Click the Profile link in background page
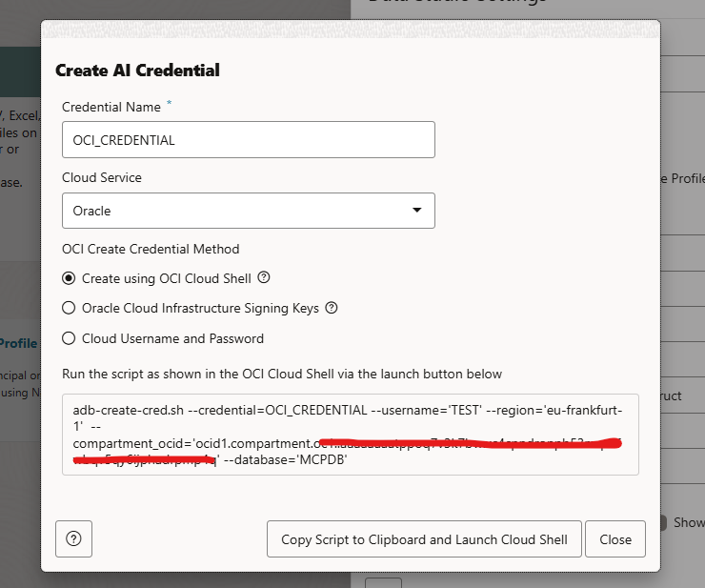Image resolution: width=705 pixels, height=588 pixels. 19,343
